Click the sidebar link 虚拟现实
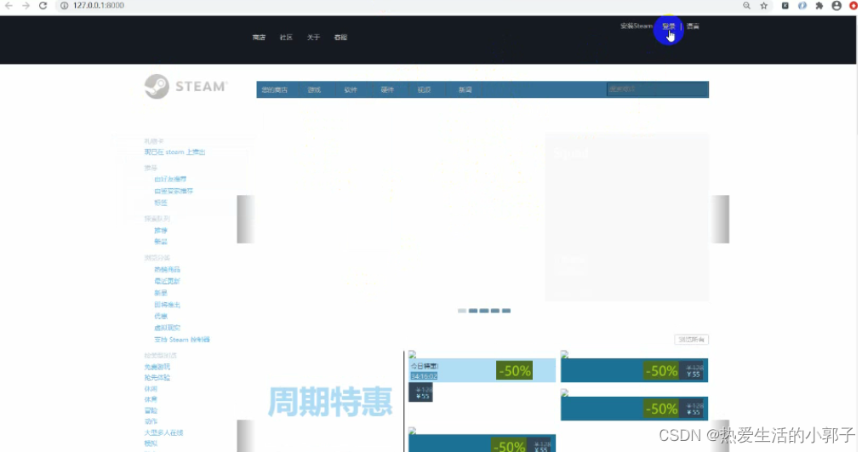 tap(167, 328)
